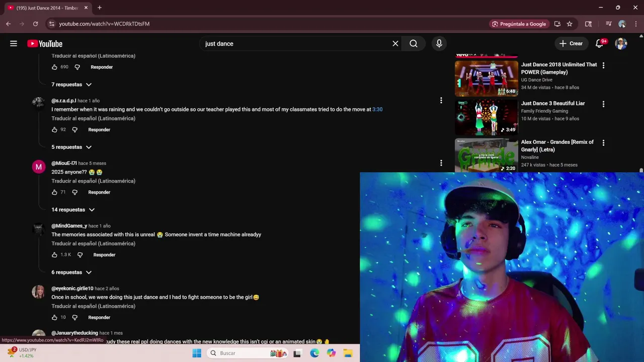Open Windows Start menu
Image resolution: width=644 pixels, height=362 pixels.
[x=197, y=353]
